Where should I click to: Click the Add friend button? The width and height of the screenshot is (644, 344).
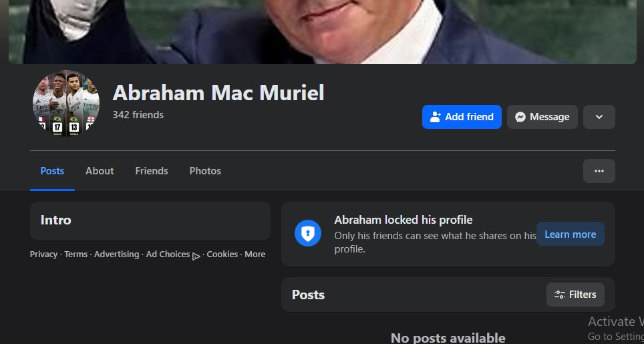(x=462, y=117)
